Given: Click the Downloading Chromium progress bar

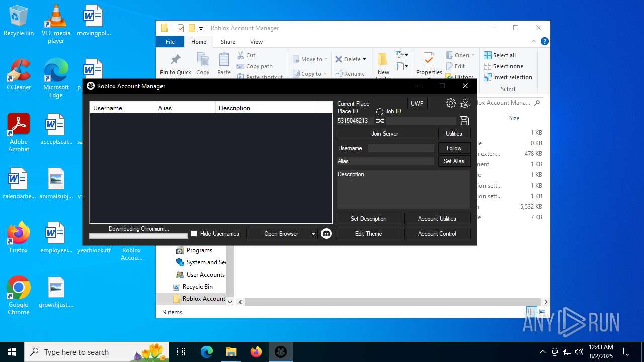Looking at the screenshot, I should 138,236.
